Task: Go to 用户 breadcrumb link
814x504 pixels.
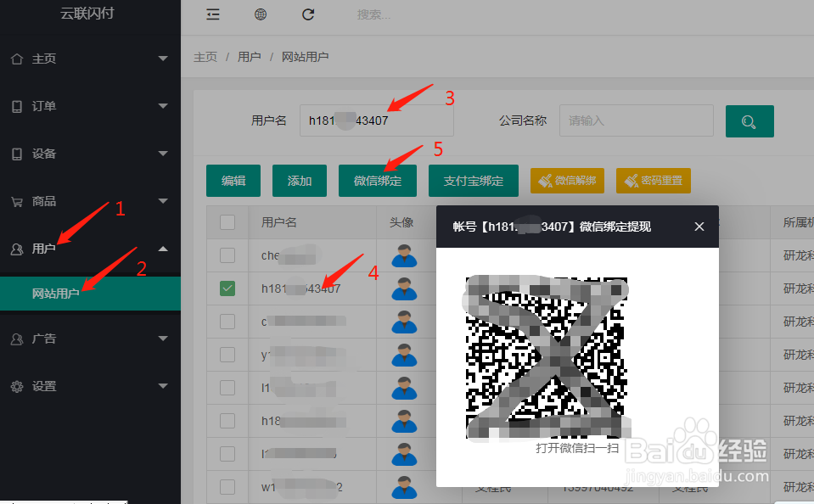Action: point(250,57)
